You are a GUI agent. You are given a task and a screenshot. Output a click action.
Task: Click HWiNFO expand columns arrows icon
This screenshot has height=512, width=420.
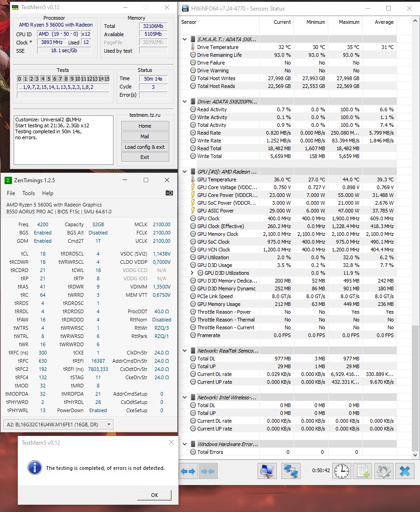(x=188, y=471)
